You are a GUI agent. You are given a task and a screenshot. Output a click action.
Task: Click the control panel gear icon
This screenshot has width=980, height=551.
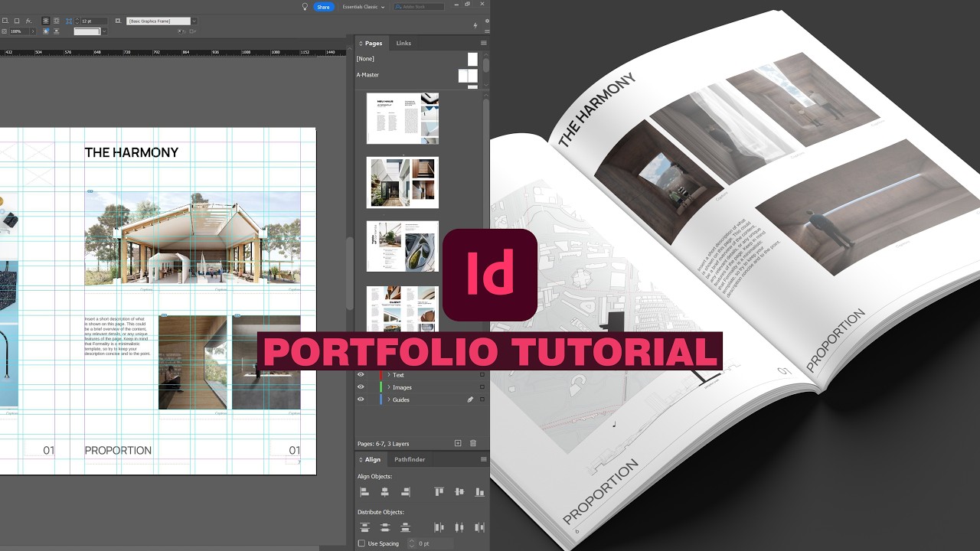click(487, 21)
